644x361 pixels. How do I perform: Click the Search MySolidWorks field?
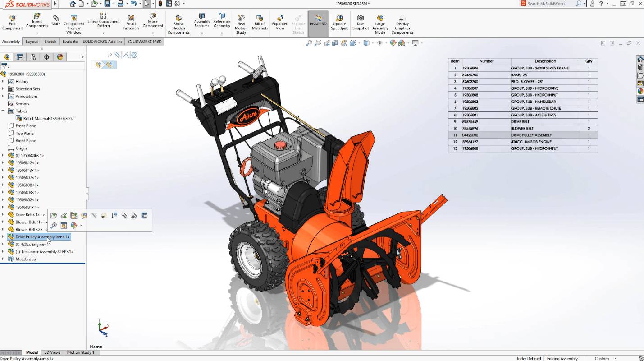[x=551, y=4]
